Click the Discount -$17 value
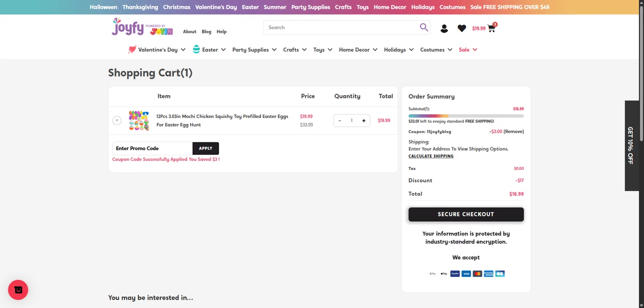This screenshot has height=308, width=644. (519, 181)
